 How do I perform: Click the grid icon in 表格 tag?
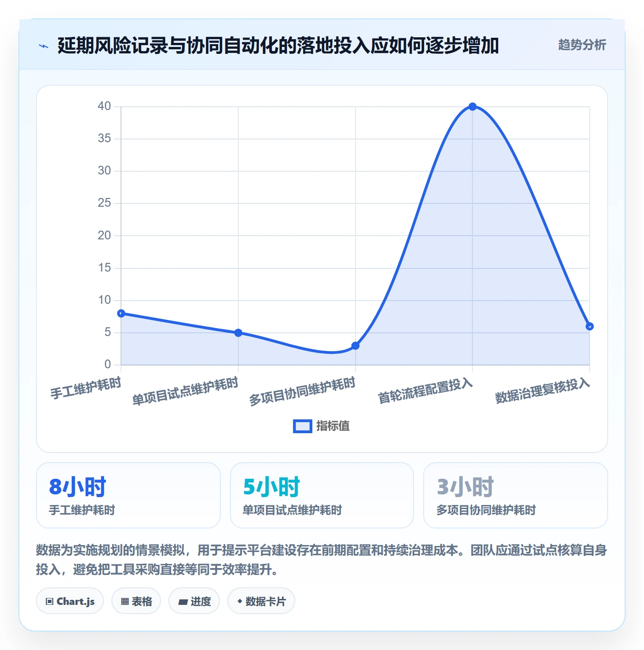125,602
